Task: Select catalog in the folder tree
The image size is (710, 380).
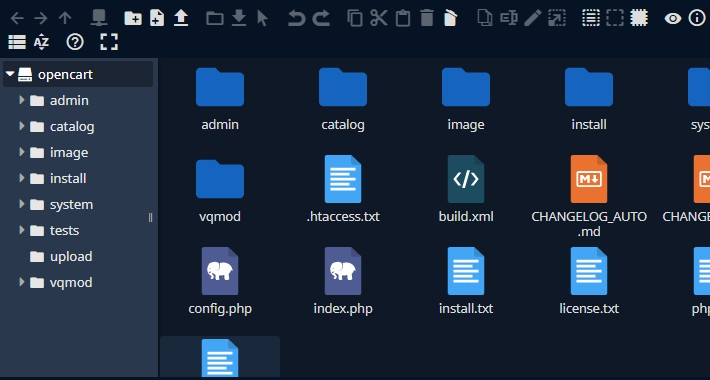Action: (x=72, y=126)
